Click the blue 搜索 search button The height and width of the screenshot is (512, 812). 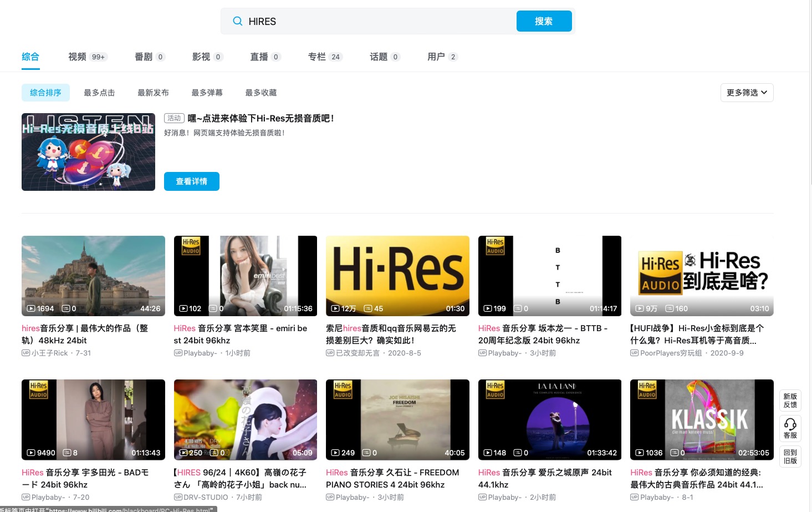(544, 21)
